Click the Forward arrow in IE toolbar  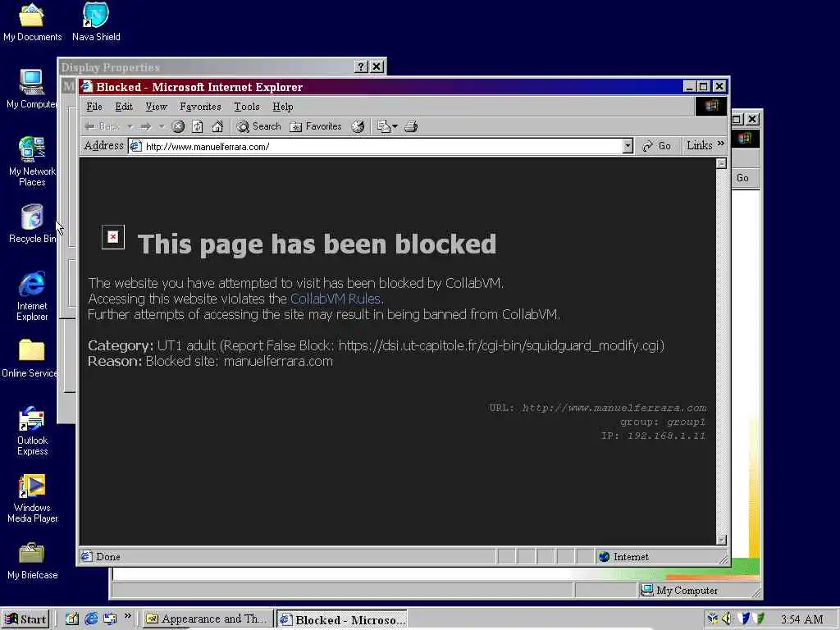coord(145,126)
